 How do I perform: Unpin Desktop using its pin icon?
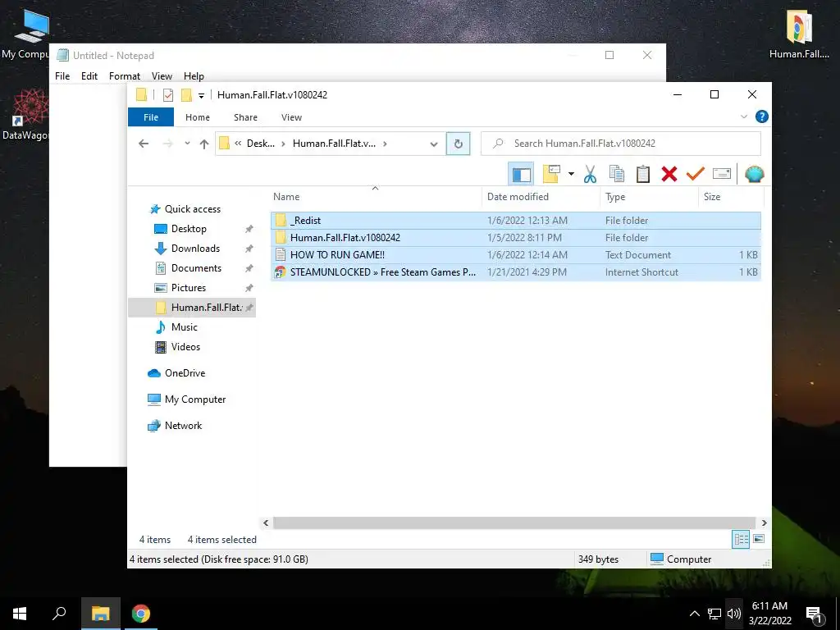click(249, 229)
